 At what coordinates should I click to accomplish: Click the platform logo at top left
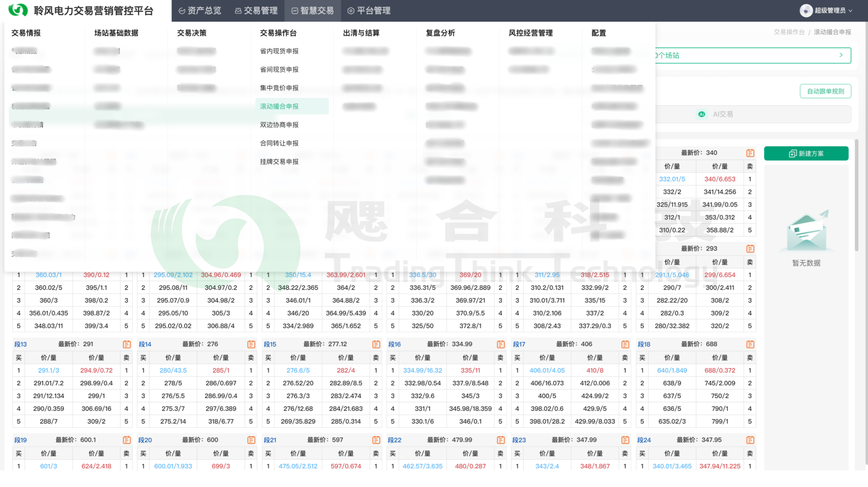tap(18, 10)
